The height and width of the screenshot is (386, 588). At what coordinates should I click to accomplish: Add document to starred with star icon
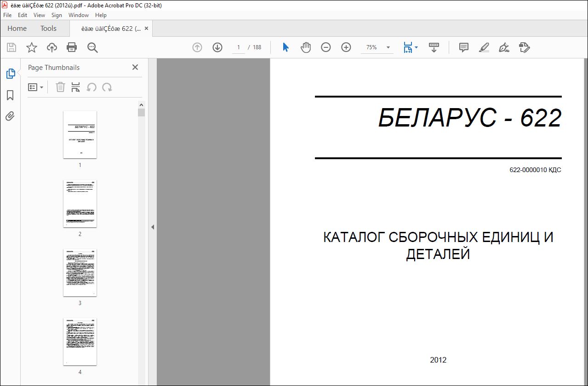(32, 47)
